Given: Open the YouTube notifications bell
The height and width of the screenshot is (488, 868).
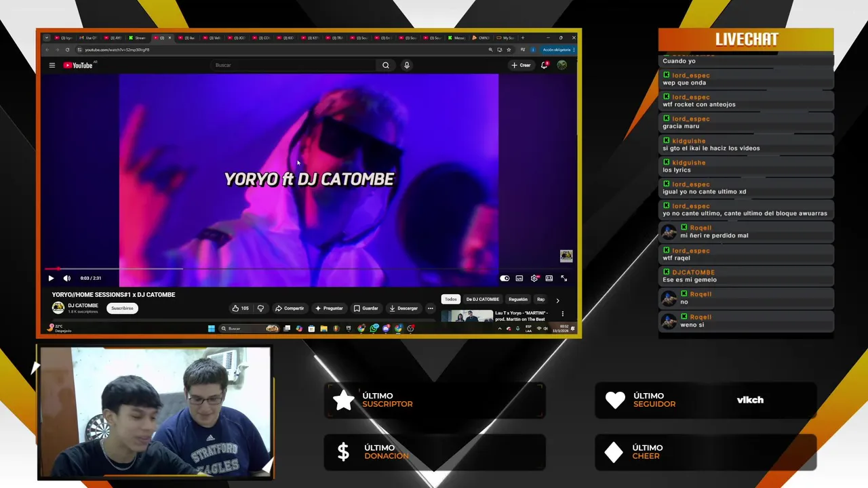Looking at the screenshot, I should click(544, 65).
